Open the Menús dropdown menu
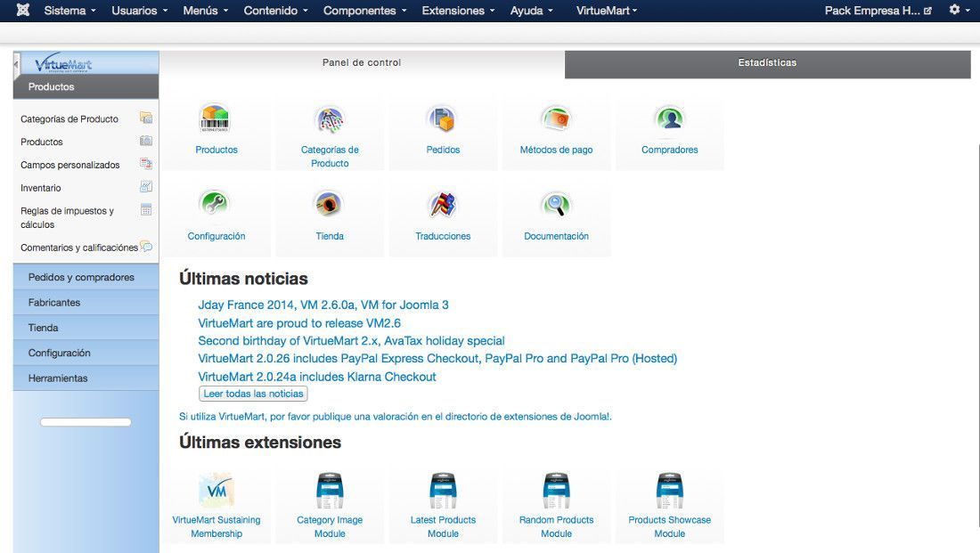Viewport: 980px width, 553px height. click(206, 11)
